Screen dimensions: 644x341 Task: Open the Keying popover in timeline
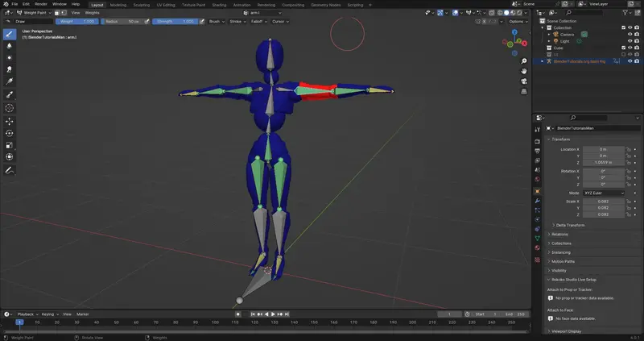pos(49,314)
